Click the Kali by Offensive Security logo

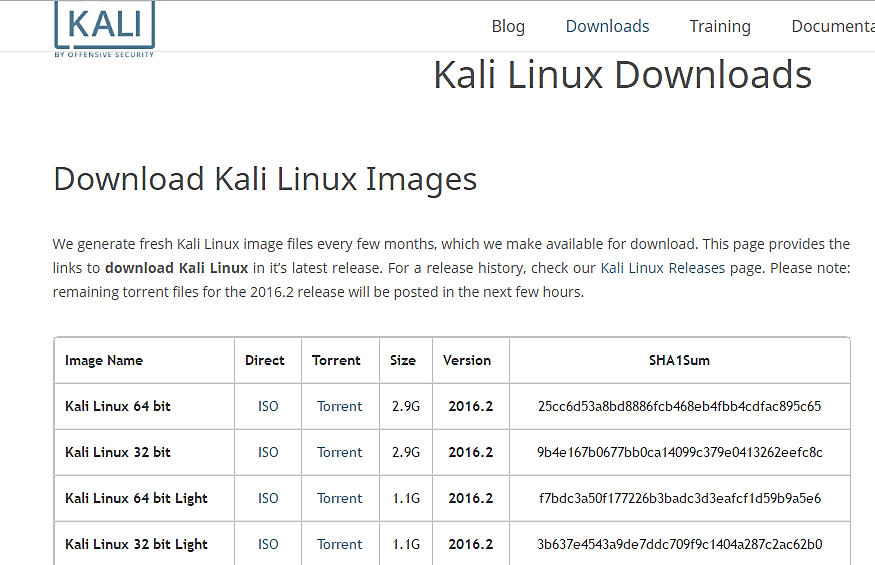(x=104, y=29)
